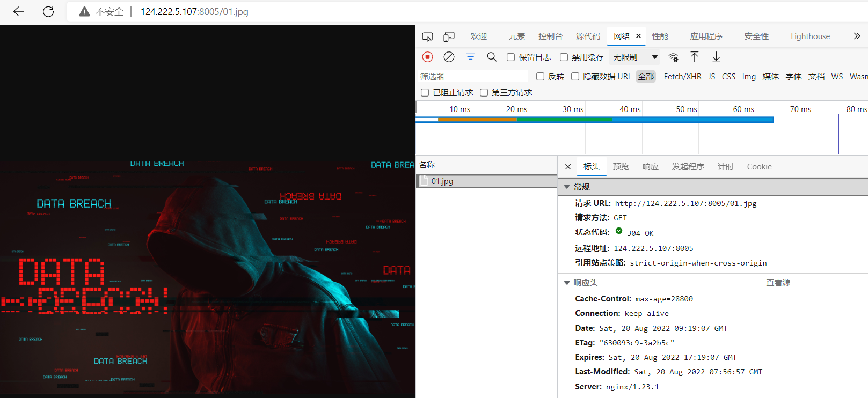The image size is (868, 398).
Task: Click the Cache-Control value max-age=28800
Action: [664, 299]
